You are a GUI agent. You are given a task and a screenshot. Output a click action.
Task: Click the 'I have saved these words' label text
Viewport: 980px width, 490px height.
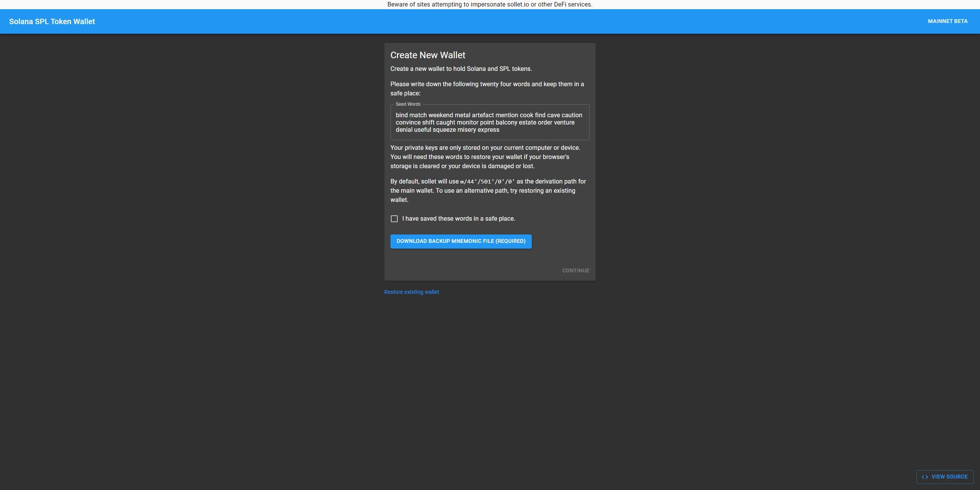(459, 219)
